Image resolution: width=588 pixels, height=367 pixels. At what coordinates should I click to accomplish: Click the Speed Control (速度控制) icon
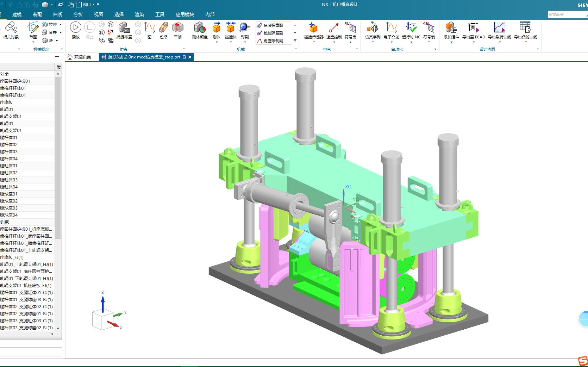(334, 27)
